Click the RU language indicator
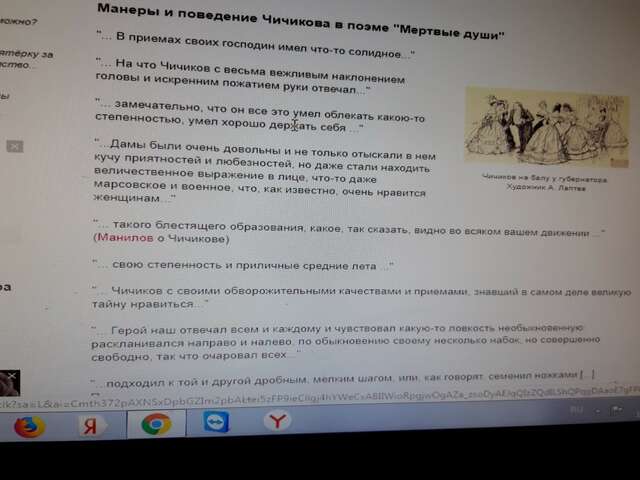 coord(577,410)
